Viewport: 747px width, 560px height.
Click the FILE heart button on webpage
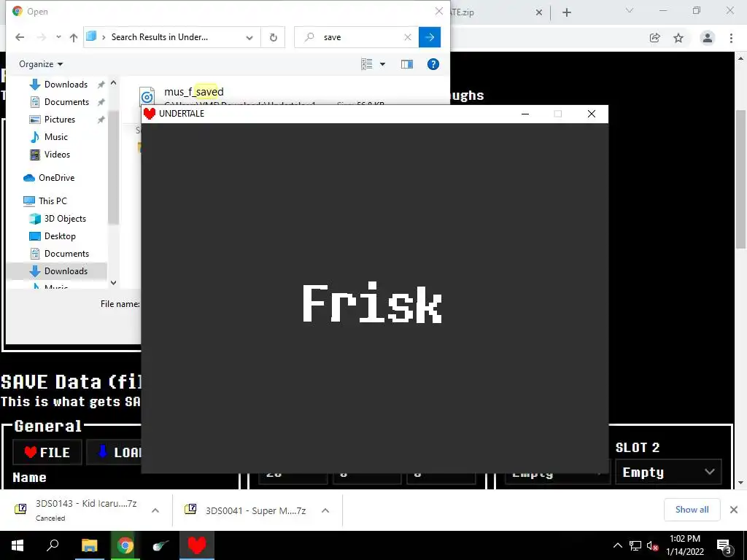click(47, 452)
